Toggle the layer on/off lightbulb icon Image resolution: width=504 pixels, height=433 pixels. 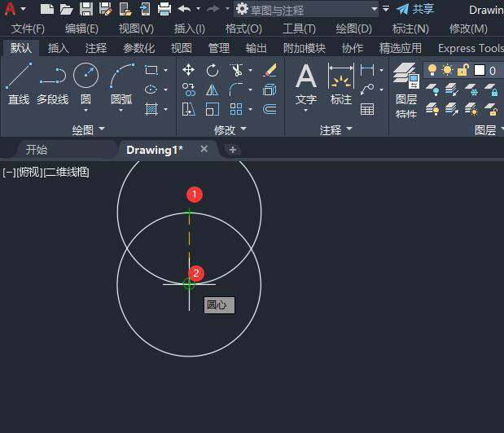pos(432,70)
